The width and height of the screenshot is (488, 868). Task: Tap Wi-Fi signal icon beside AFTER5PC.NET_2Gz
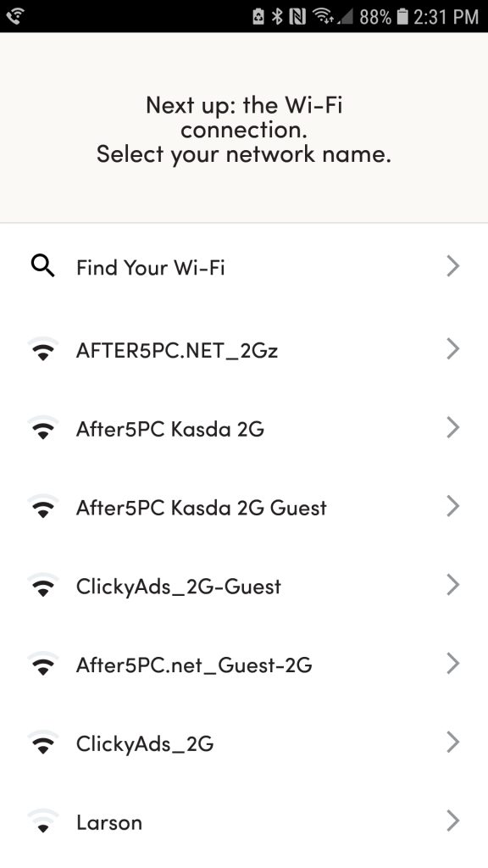(x=42, y=348)
